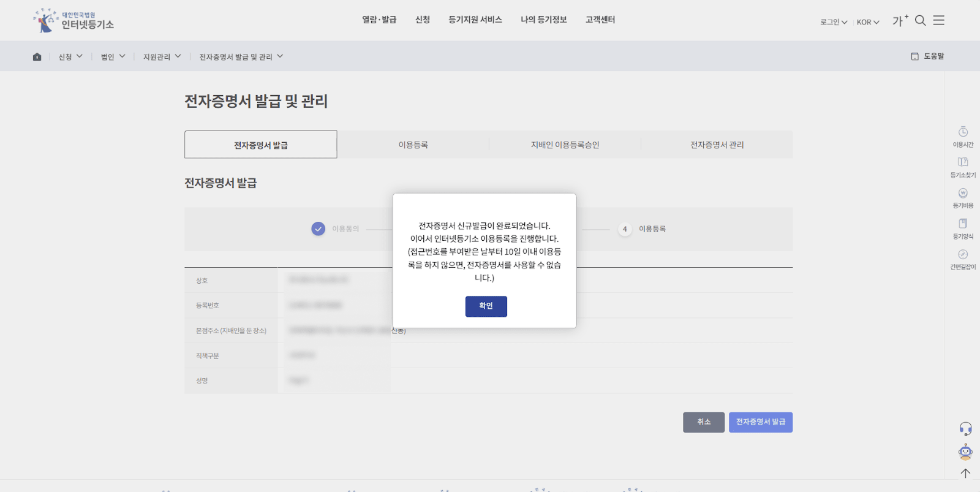Open the 신청 top menu
The height and width of the screenshot is (492, 980).
click(x=423, y=20)
